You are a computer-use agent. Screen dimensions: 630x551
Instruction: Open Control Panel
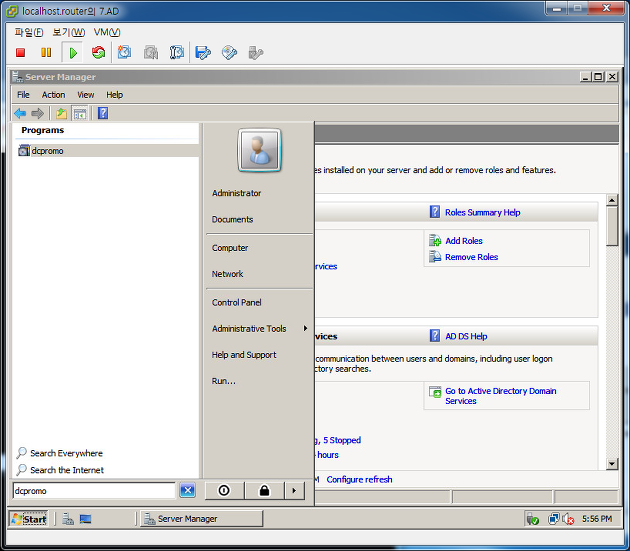click(237, 303)
